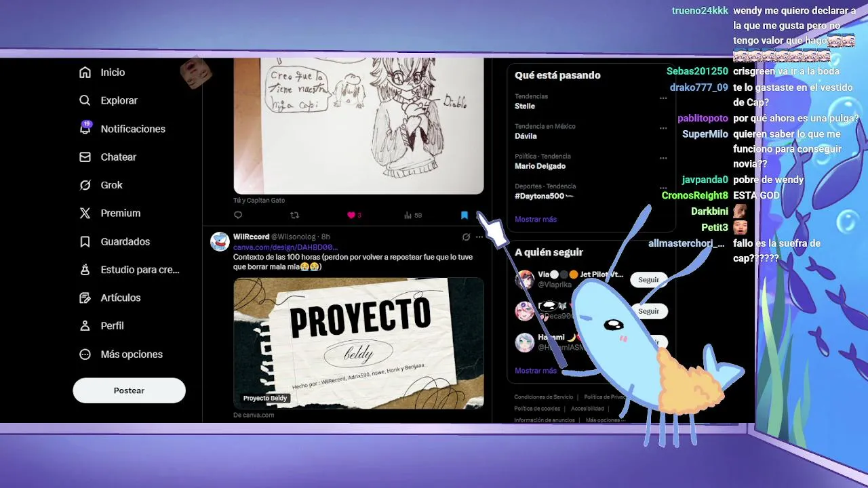This screenshot has height=488, width=868.
Task: Open the Perfil person icon
Action: [85, 325]
